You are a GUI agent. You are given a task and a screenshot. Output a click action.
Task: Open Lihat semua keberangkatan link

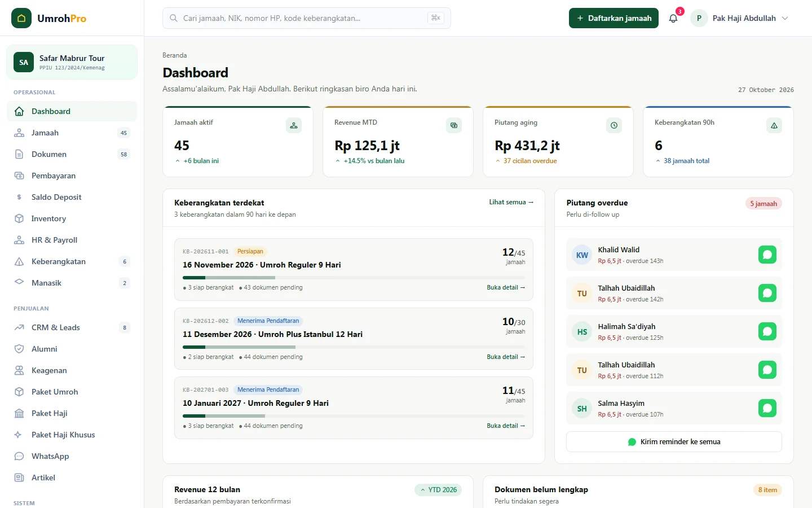coord(511,202)
